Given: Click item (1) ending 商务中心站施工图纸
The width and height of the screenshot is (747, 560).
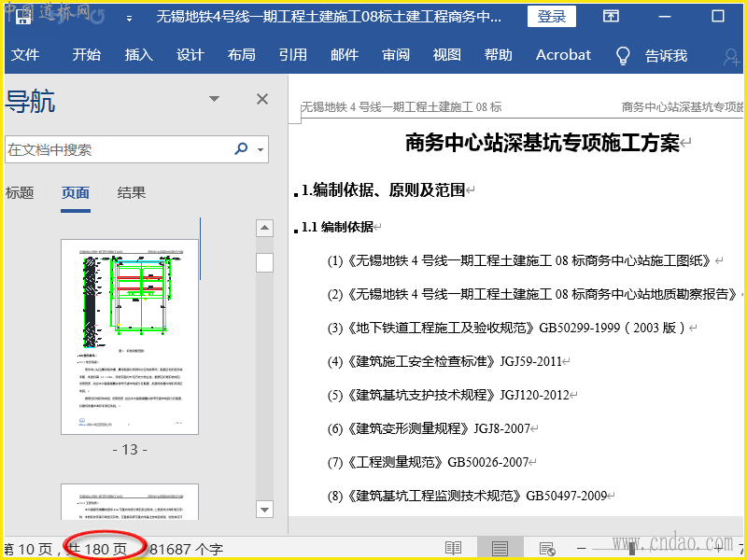Looking at the screenshot, I should coord(519,260).
